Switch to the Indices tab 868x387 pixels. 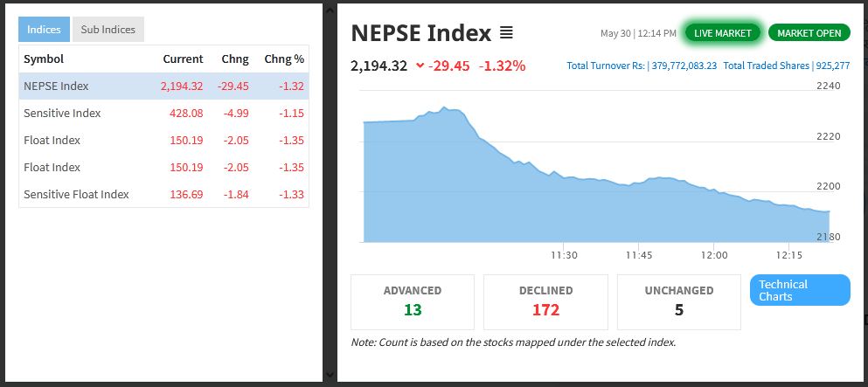click(x=44, y=30)
